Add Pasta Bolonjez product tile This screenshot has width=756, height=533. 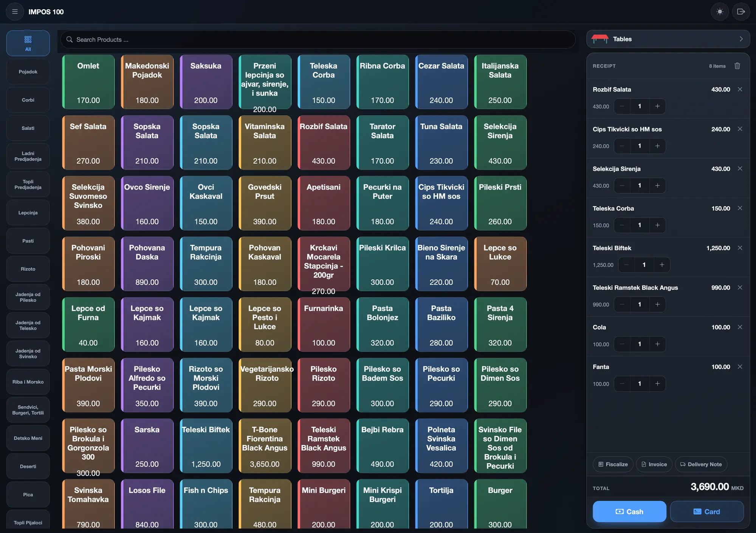pos(382,324)
